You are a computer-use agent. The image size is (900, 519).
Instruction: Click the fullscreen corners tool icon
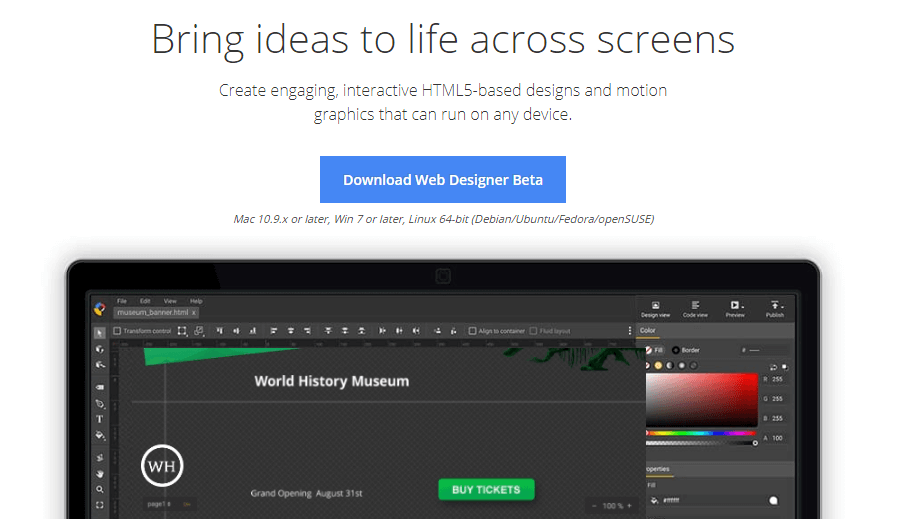(x=100, y=505)
